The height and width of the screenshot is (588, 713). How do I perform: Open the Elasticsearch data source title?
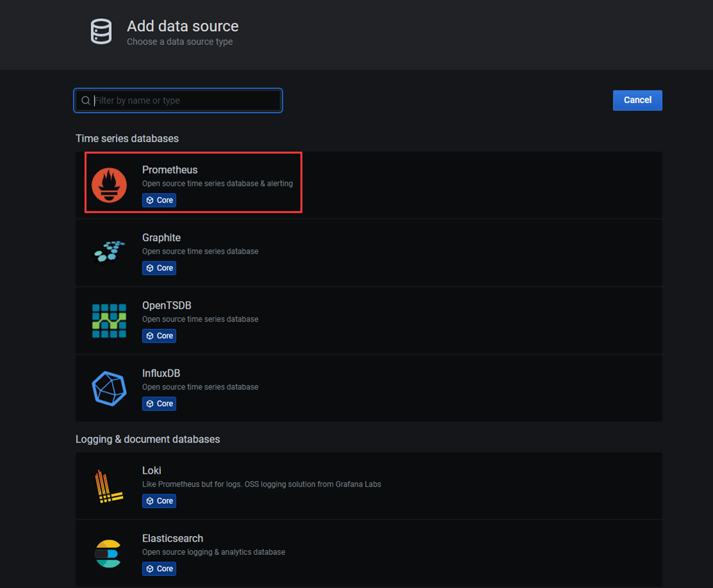[x=172, y=538]
